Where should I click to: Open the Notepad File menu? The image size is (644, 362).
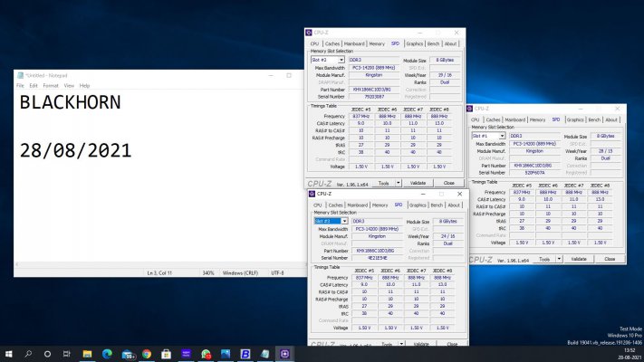[20, 86]
